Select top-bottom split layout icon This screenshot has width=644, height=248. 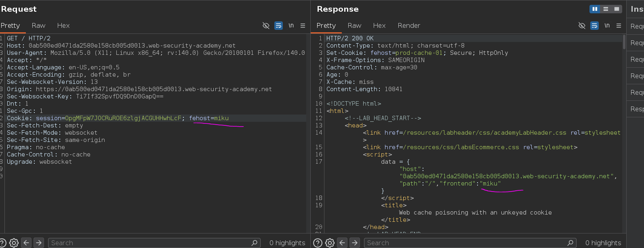[606, 9]
